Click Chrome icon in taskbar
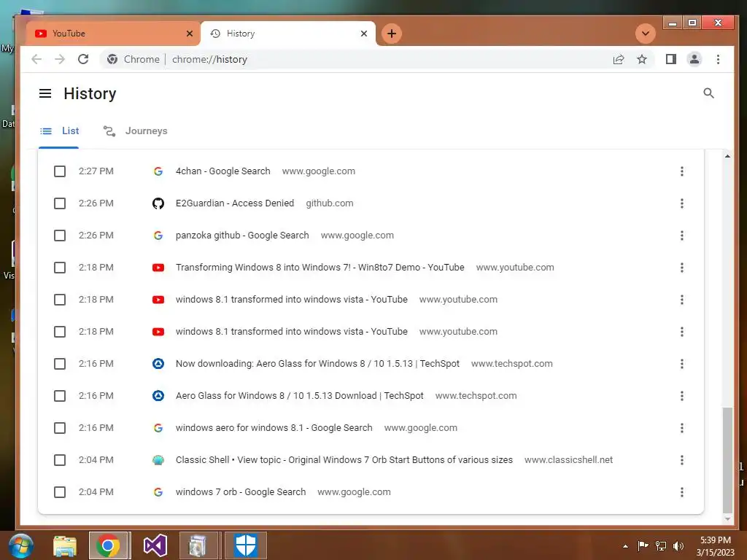 108,545
